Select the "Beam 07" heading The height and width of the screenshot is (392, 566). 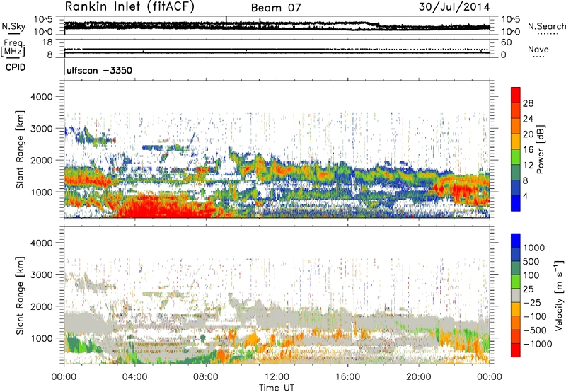(276, 8)
